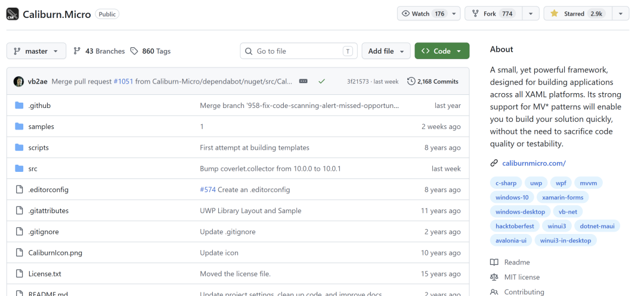Screen dimensions: 644x296
Task: Click the .gitattributes file icon
Action: coord(19,211)
